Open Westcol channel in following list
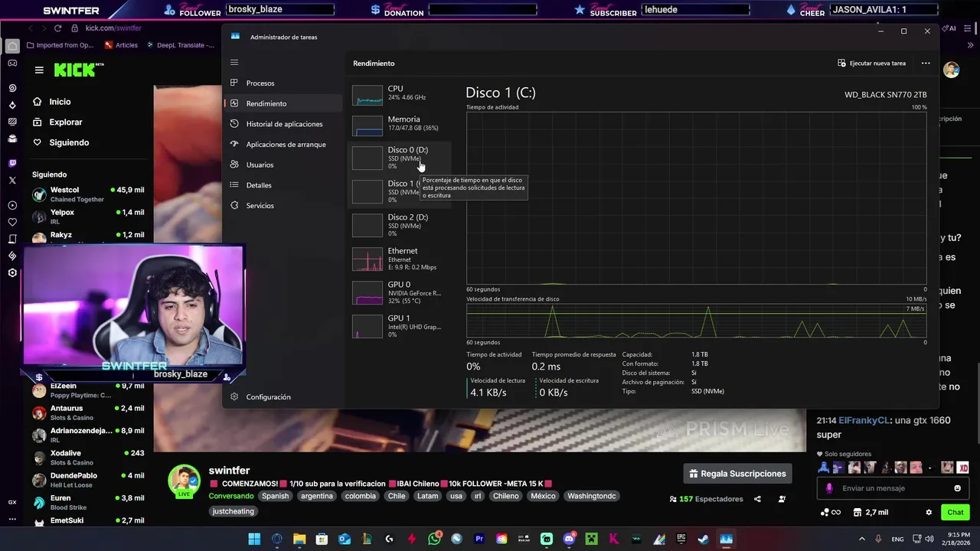This screenshot has width=980, height=551. 88,194
